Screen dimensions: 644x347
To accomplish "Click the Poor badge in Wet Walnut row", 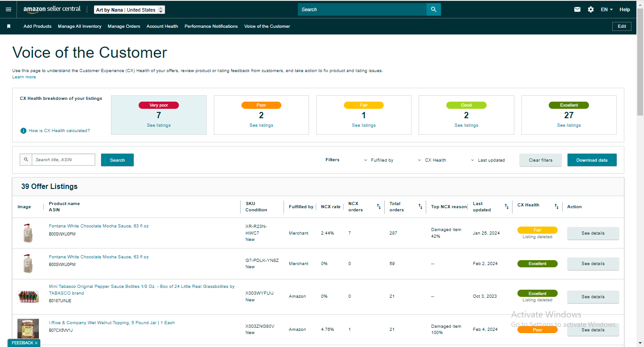I will click(538, 330).
